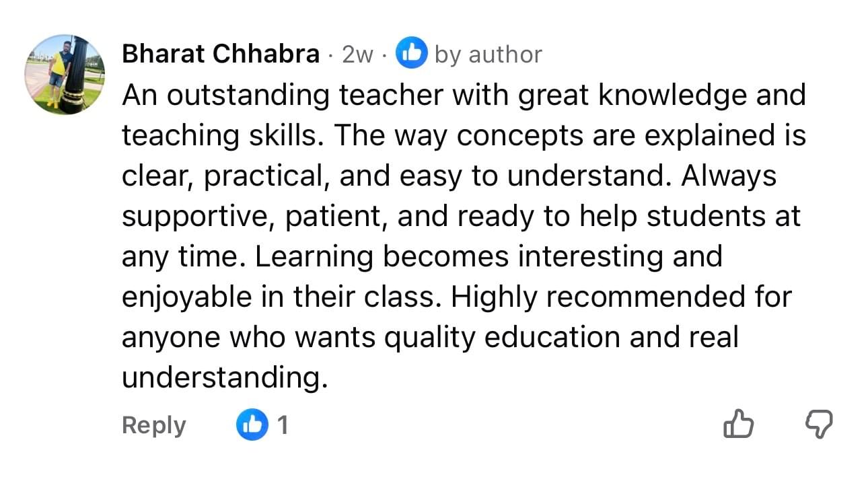Click the "2w" comment timestamp
The image size is (868, 477).
point(357,54)
